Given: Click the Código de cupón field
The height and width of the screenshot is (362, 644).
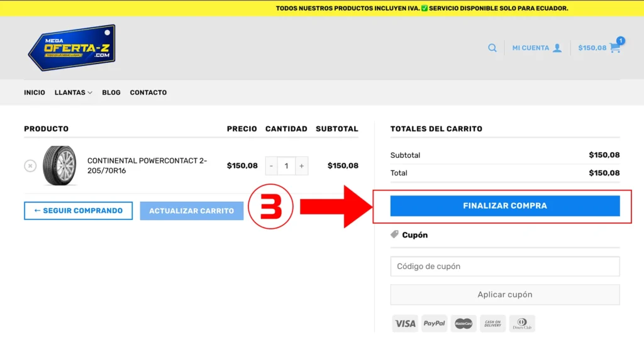Looking at the screenshot, I should pos(504,266).
